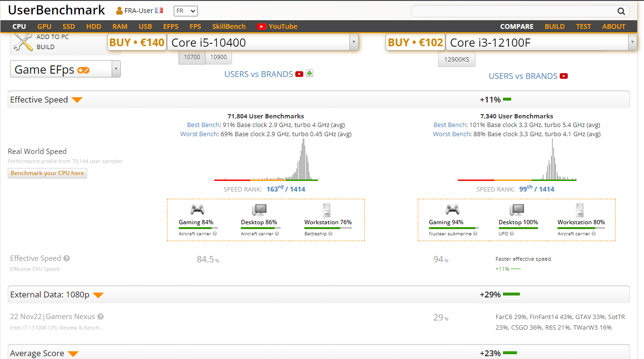
Task: Click the 99th / 1414 speed rank link
Action: click(x=537, y=189)
